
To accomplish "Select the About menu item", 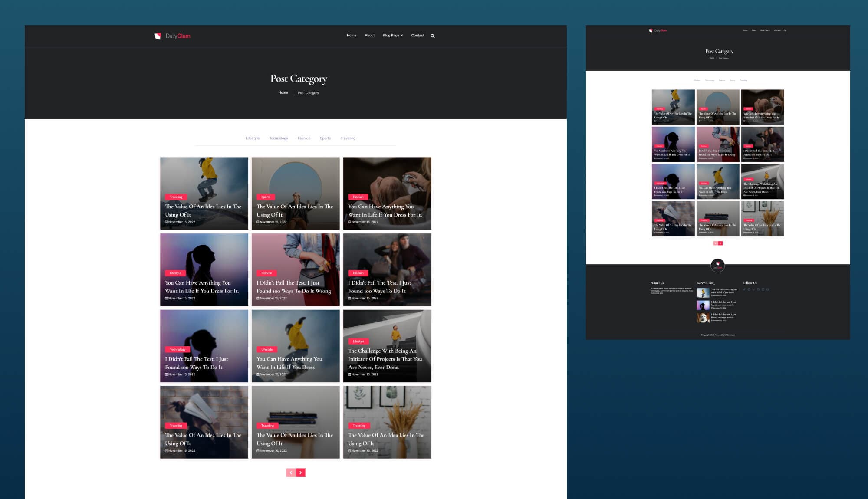I will tap(369, 36).
